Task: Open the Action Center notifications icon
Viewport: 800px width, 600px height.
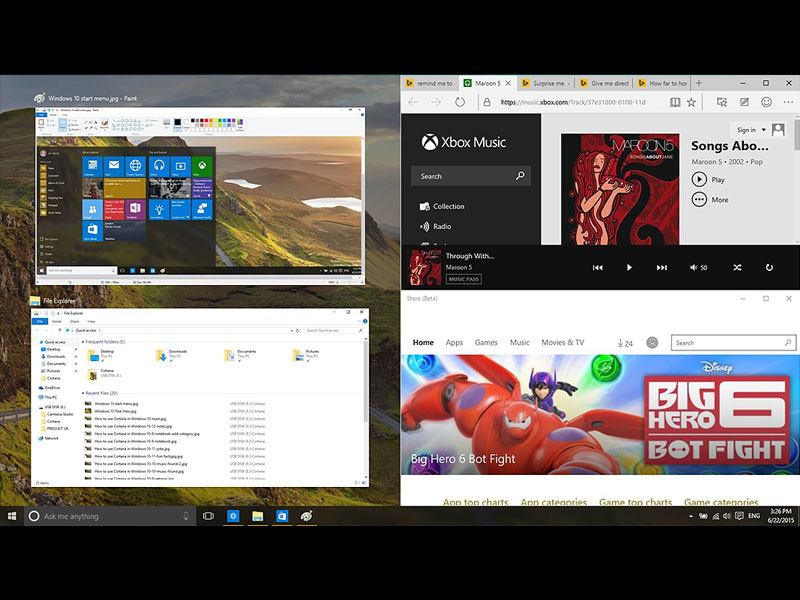Action: click(x=739, y=516)
